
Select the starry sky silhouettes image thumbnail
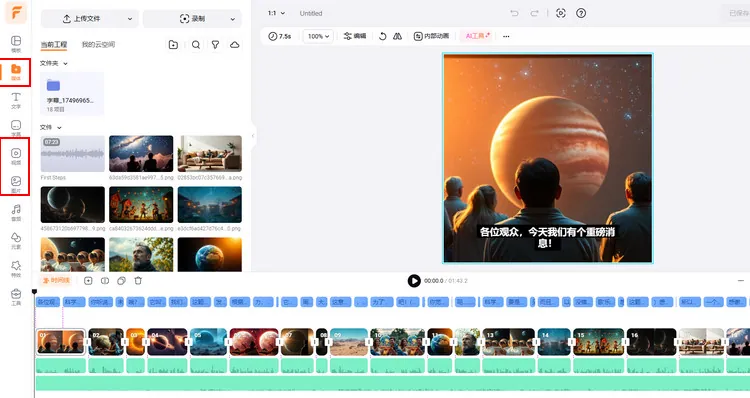click(141, 154)
